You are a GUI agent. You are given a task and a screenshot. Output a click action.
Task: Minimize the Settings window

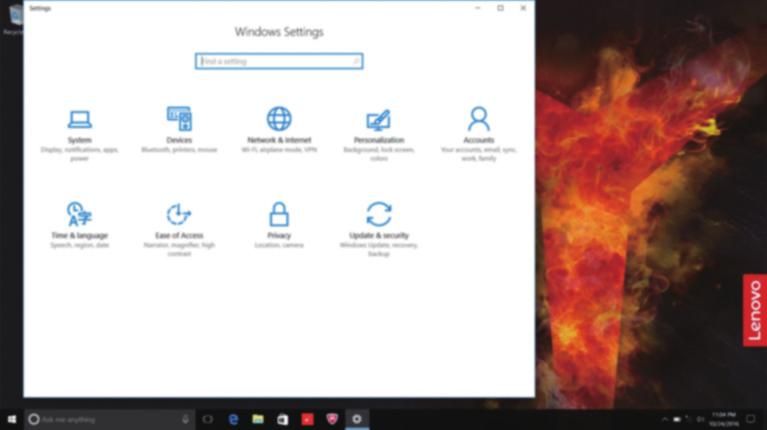click(477, 8)
